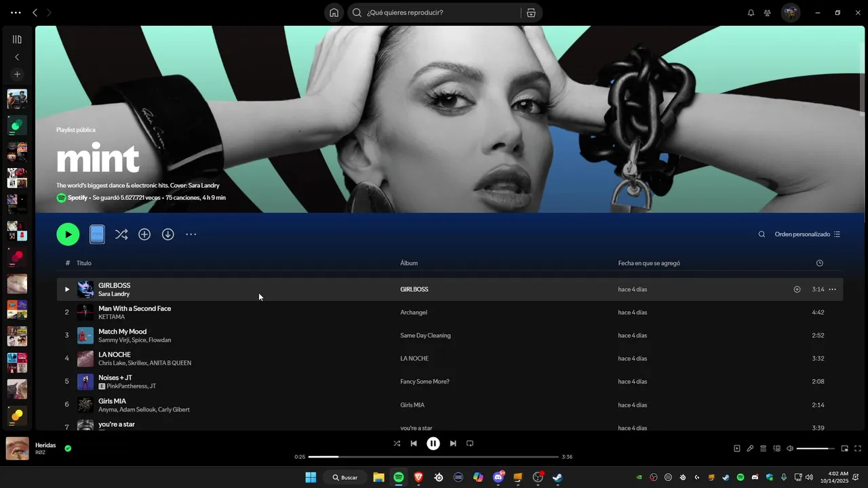This screenshot has width=868, height=488.
Task: Navigate forward with the right arrow
Action: (49, 12)
